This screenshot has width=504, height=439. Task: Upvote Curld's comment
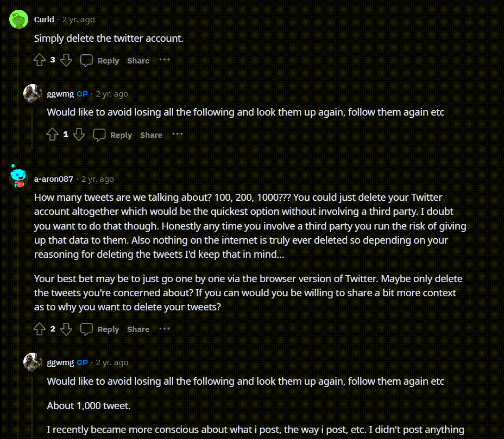pos(39,60)
